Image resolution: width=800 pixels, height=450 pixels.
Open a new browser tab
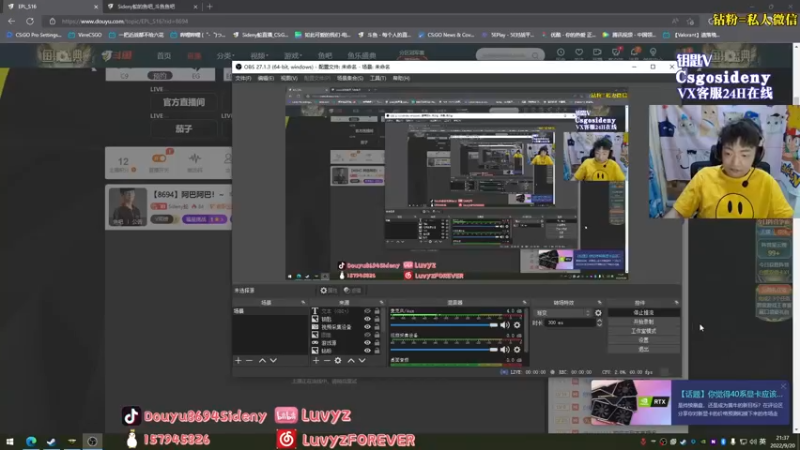coord(210,7)
